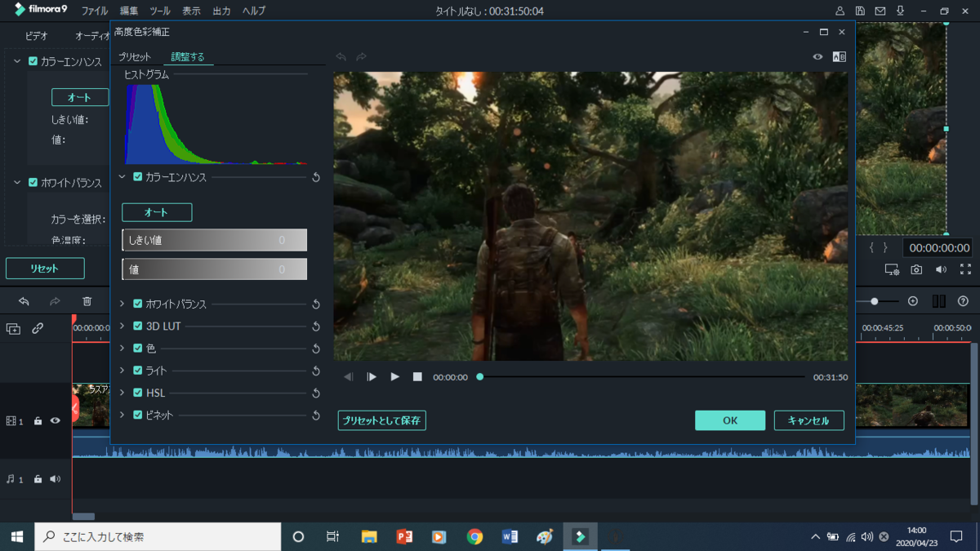980x551 pixels.
Task: Uncheck the ライト checkbox
Action: (137, 370)
